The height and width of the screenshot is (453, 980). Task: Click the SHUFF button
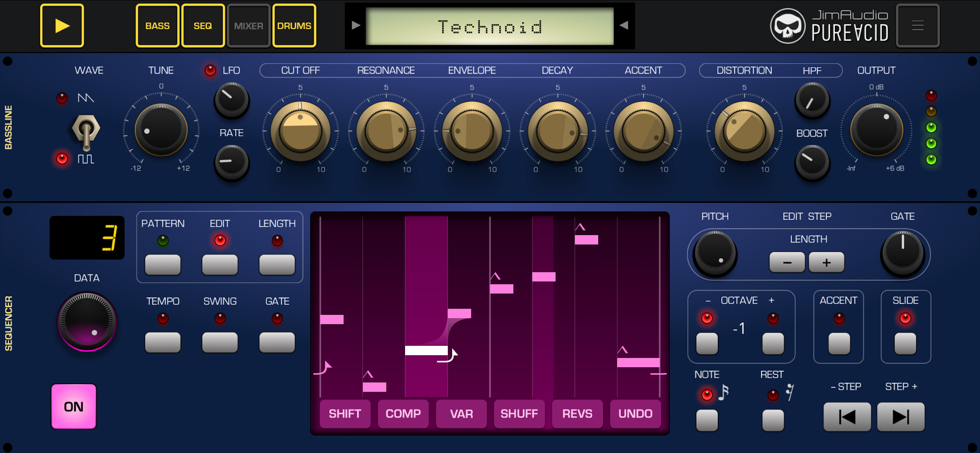(519, 413)
